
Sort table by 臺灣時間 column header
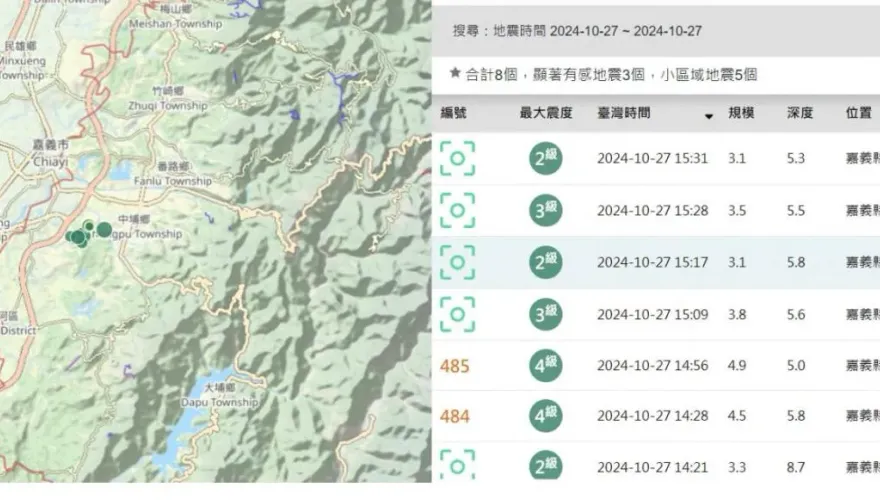pyautogui.click(x=624, y=113)
